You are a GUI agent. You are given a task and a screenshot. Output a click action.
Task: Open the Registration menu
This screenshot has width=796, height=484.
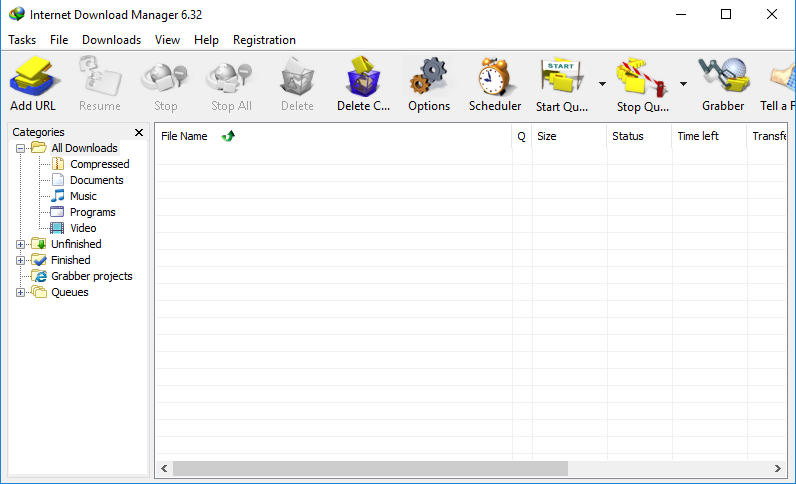(x=264, y=40)
